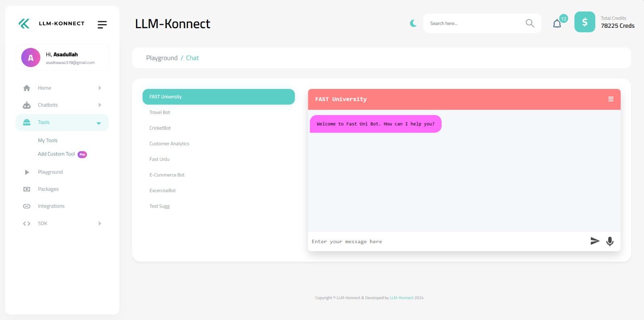644x320 pixels.
Task: Click the message input field
Action: pos(447,242)
